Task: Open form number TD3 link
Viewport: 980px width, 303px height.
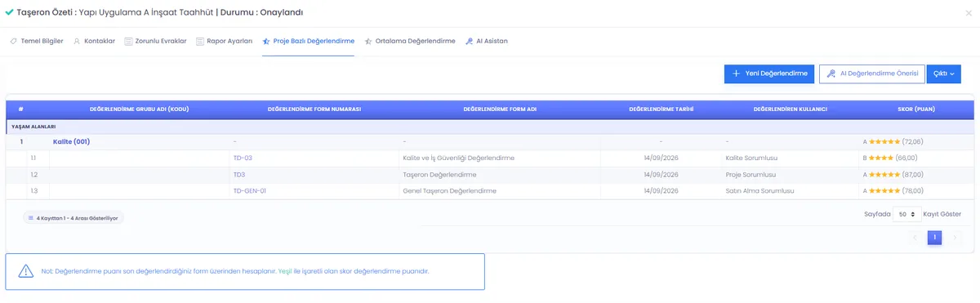Action: (x=239, y=175)
